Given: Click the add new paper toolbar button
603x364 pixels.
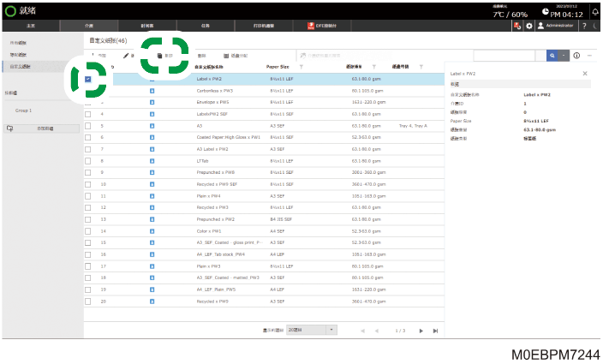Looking at the screenshot, I should (99, 56).
